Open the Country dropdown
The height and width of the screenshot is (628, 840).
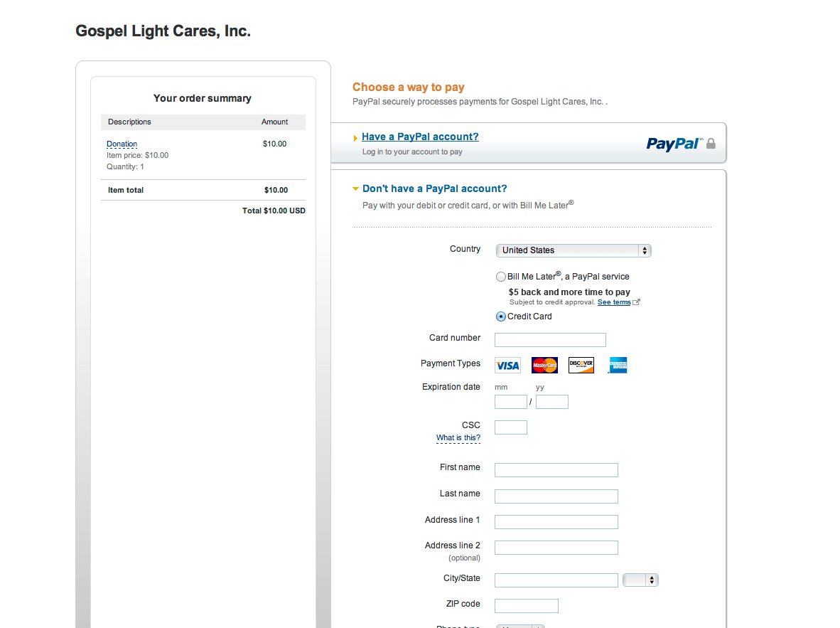pyautogui.click(x=573, y=250)
